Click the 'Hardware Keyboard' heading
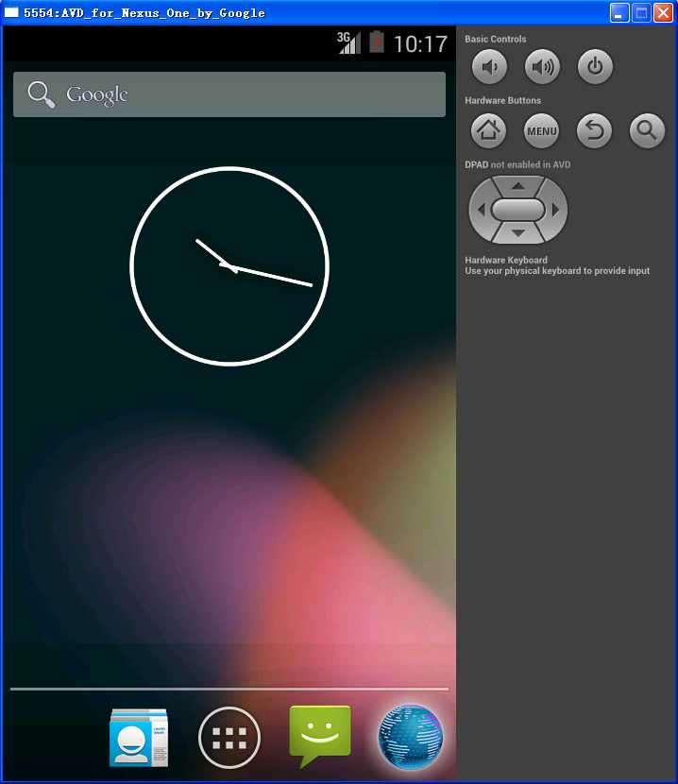The image size is (678, 784). pyautogui.click(x=506, y=260)
